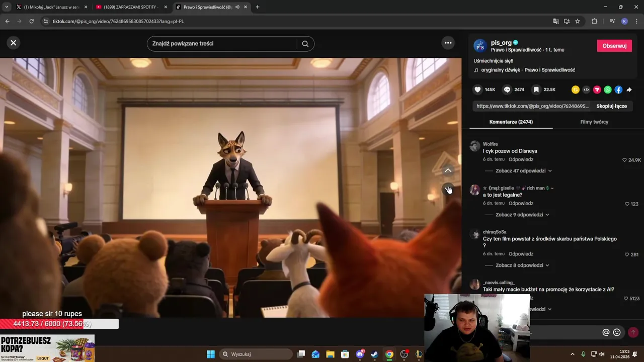Click the red send comment arrow button
The width and height of the screenshot is (644, 362).
(633, 332)
